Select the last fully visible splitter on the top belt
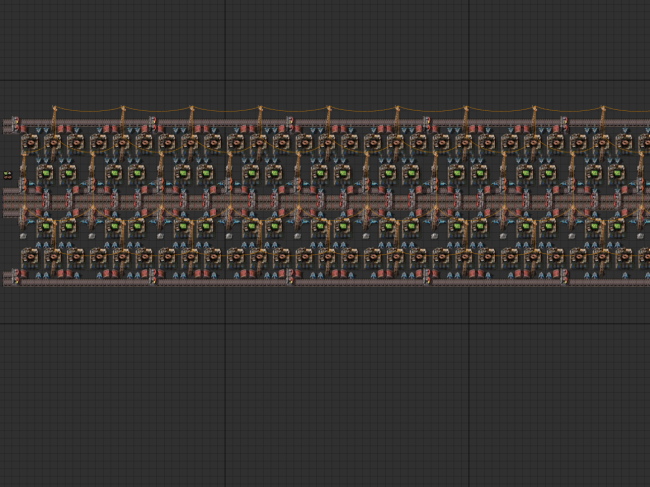This screenshot has width=650, height=487. [564, 124]
